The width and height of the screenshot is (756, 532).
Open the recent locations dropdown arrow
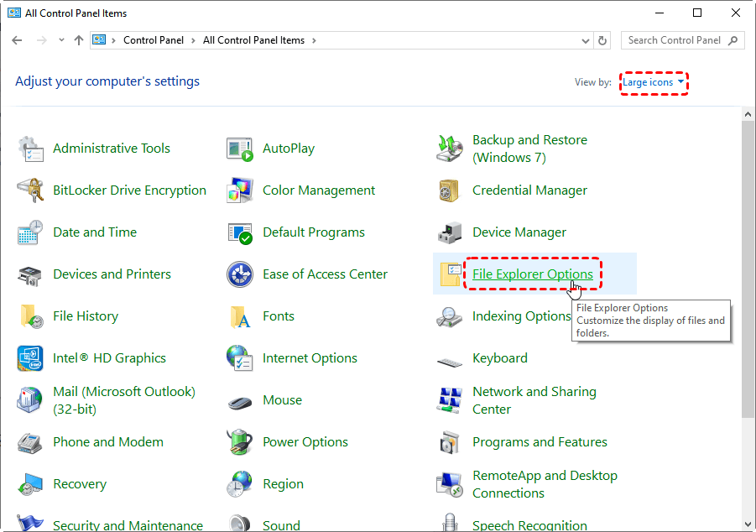pos(61,40)
